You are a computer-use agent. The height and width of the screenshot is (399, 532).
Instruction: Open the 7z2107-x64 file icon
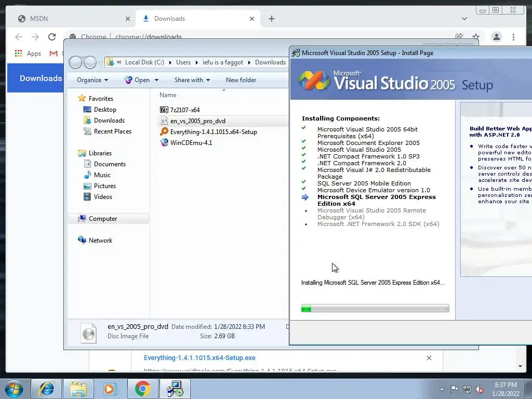click(x=164, y=110)
